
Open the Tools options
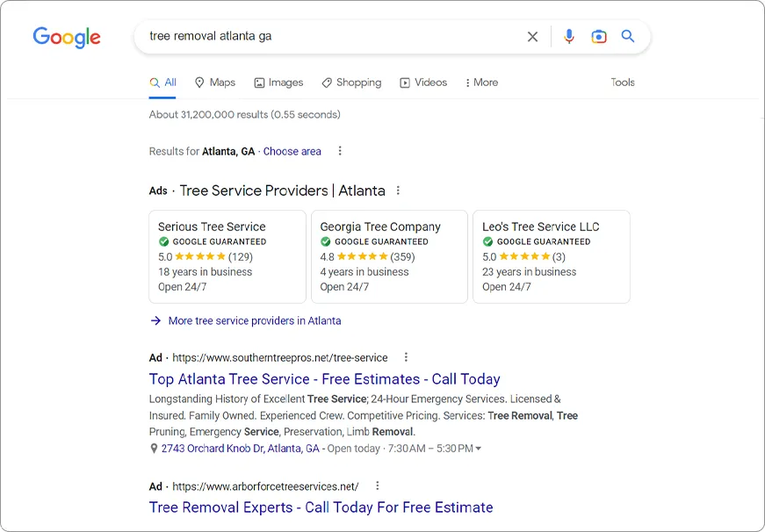click(x=623, y=83)
